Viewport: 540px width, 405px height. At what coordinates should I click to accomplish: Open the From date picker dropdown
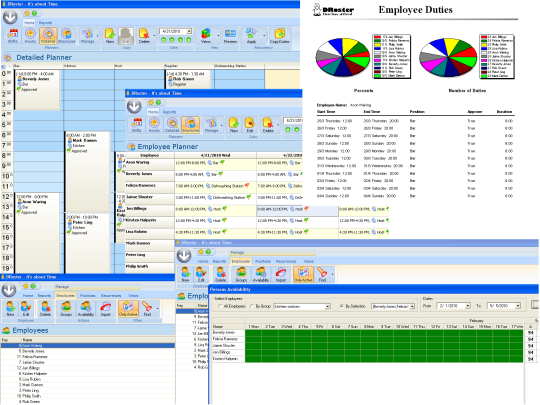[467, 306]
